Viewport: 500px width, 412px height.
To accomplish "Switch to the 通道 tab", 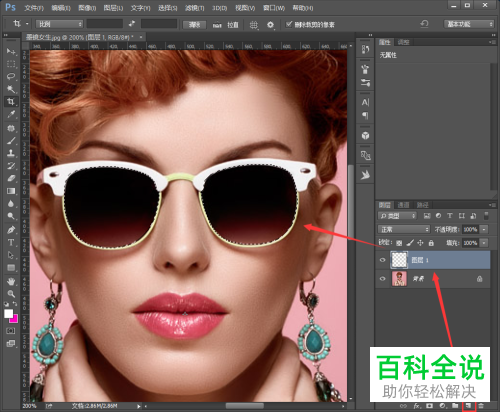I will [403, 205].
